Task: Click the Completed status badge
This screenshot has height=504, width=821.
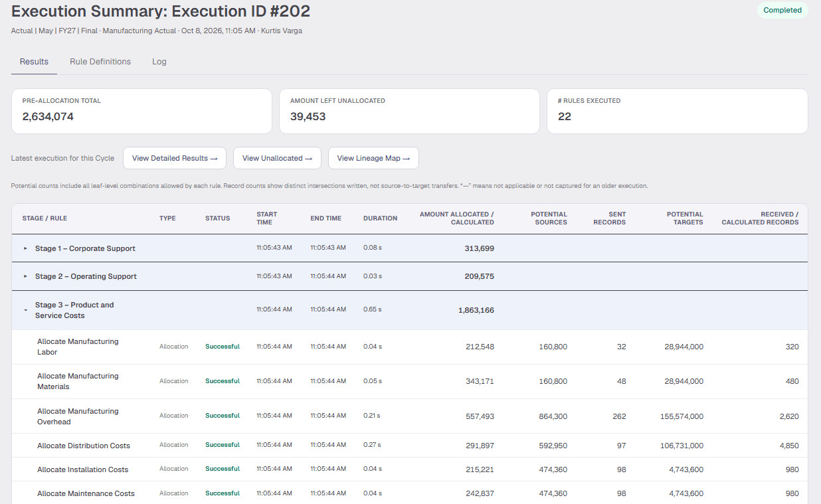Action: pos(782,10)
